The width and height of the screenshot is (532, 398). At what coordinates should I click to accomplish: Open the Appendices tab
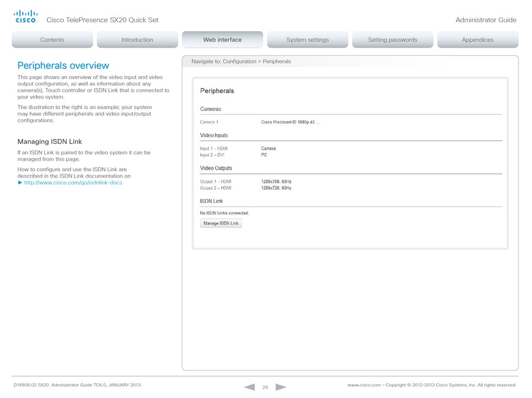point(478,40)
